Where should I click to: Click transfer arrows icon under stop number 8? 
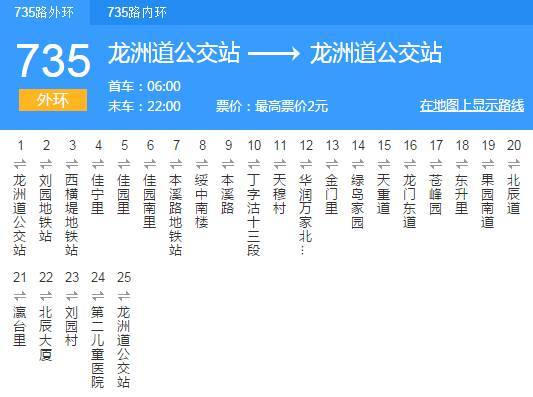(202, 164)
